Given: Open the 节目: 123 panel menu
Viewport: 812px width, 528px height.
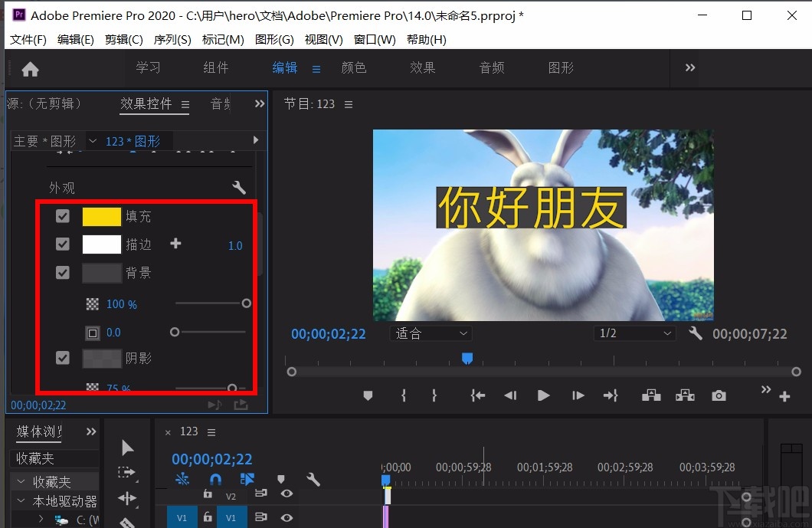Looking at the screenshot, I should 349,105.
